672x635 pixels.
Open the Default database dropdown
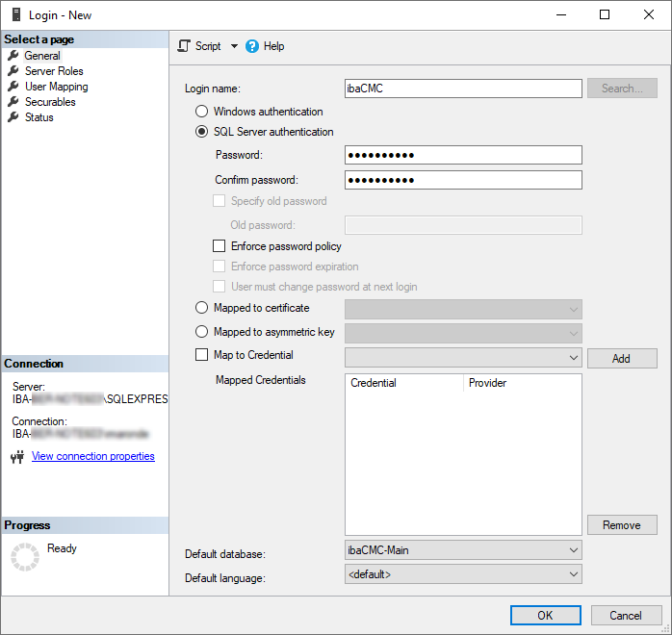tap(573, 550)
